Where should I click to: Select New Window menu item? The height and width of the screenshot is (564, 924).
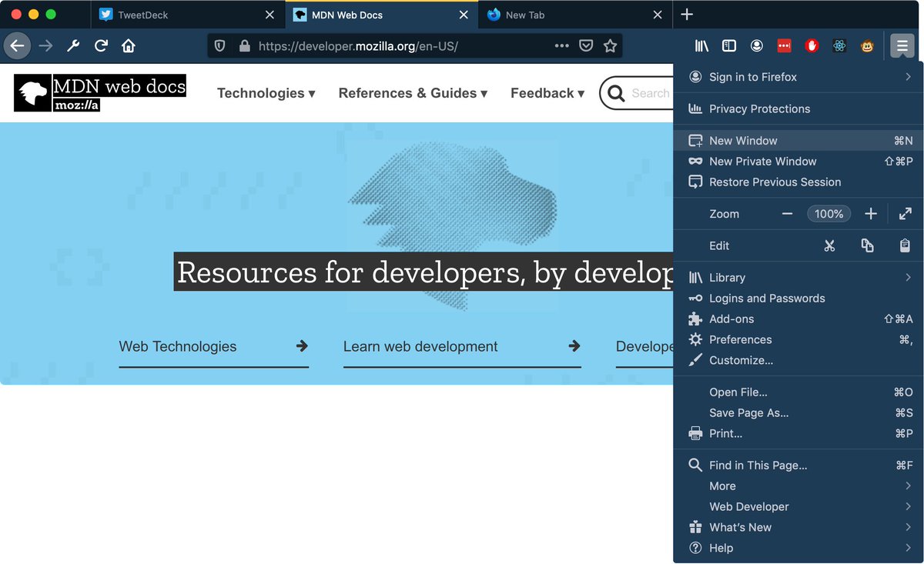798,141
